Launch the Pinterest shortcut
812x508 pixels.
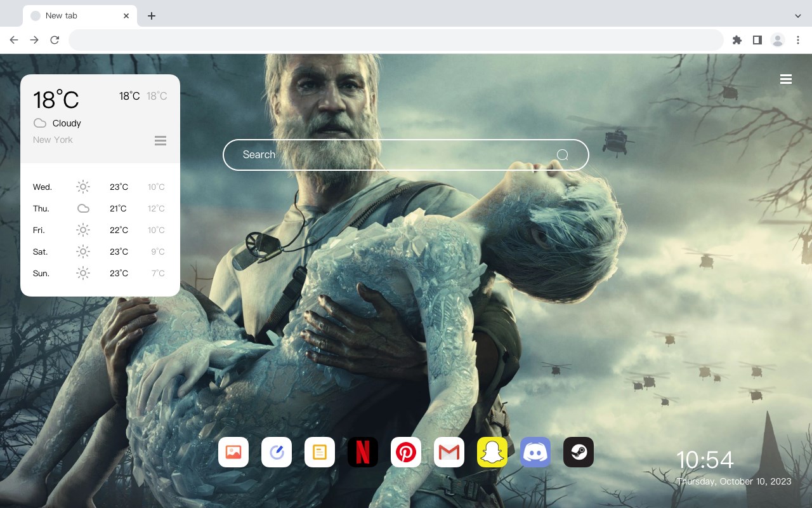(x=406, y=452)
